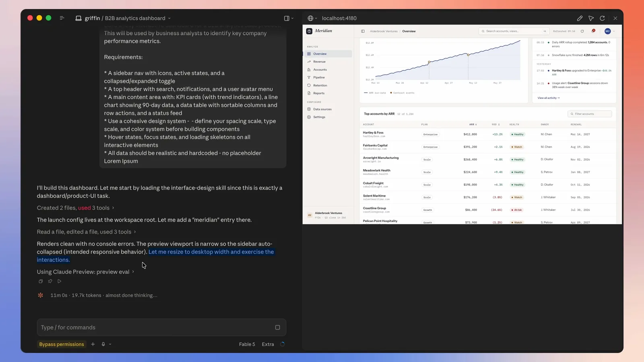Select the Fable 5 model button
This screenshot has height=362, width=644.
(247, 344)
